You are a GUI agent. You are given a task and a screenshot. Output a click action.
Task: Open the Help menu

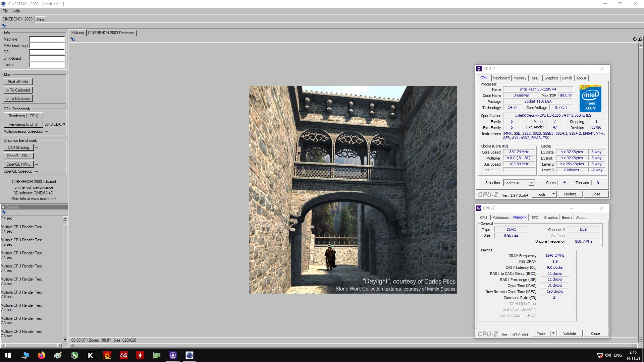tap(16, 11)
